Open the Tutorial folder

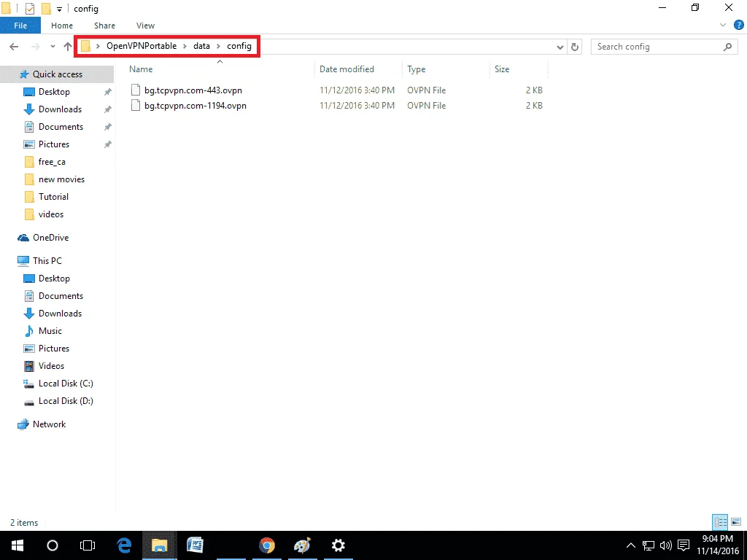point(53,197)
